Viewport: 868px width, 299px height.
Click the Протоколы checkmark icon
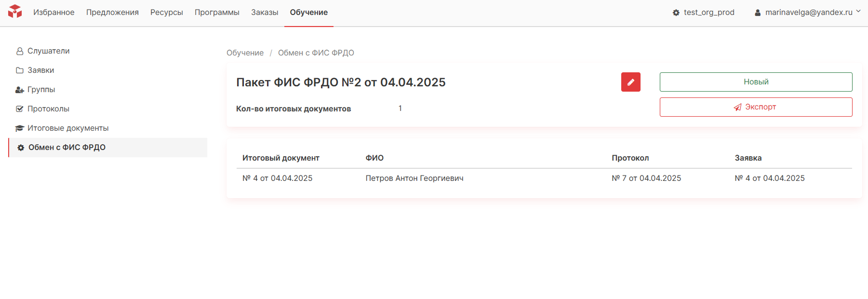pos(20,109)
